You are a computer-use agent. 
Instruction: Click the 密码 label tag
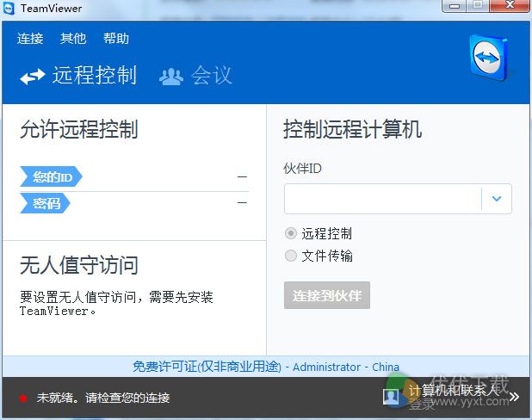[x=45, y=203]
